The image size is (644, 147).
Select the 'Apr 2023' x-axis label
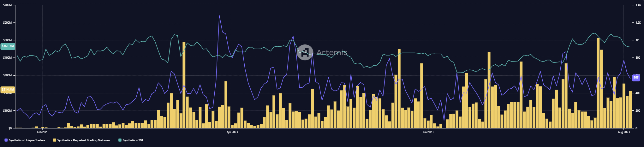point(232,132)
